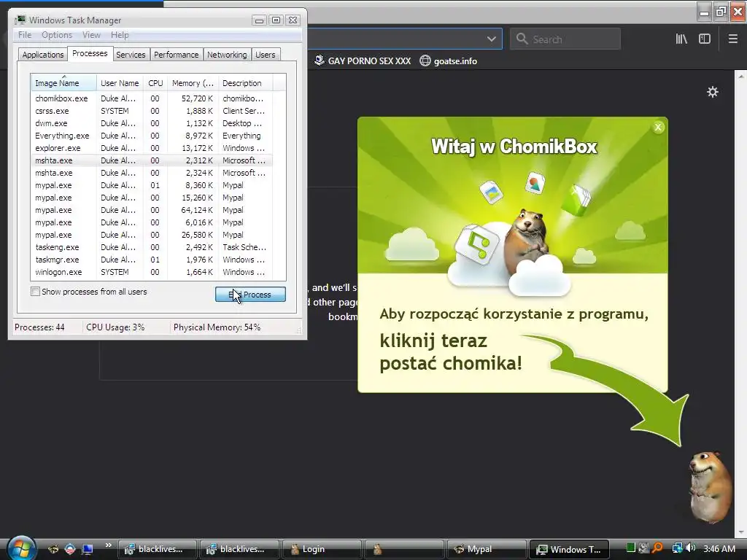Viewport: 747px width, 560px height.
Task: Select mshta.exe using 2,324 K memory
Action: [x=152, y=173]
